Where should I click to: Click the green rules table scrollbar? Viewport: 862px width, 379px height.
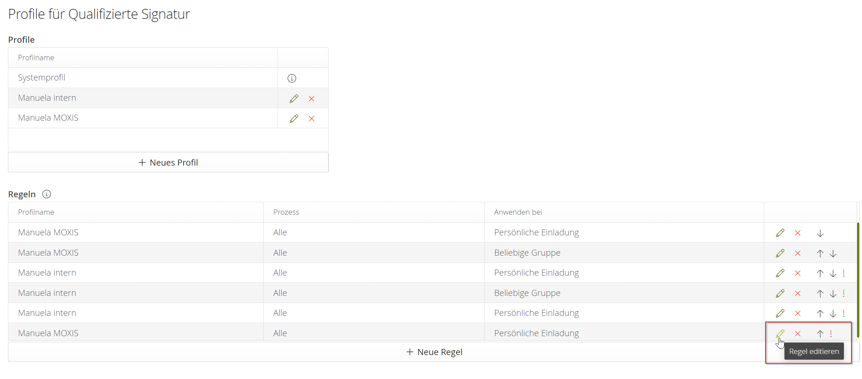858,279
